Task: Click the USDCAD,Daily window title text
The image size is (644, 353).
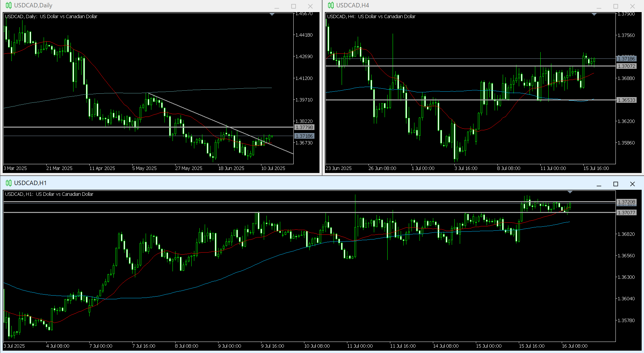Action: [33, 5]
